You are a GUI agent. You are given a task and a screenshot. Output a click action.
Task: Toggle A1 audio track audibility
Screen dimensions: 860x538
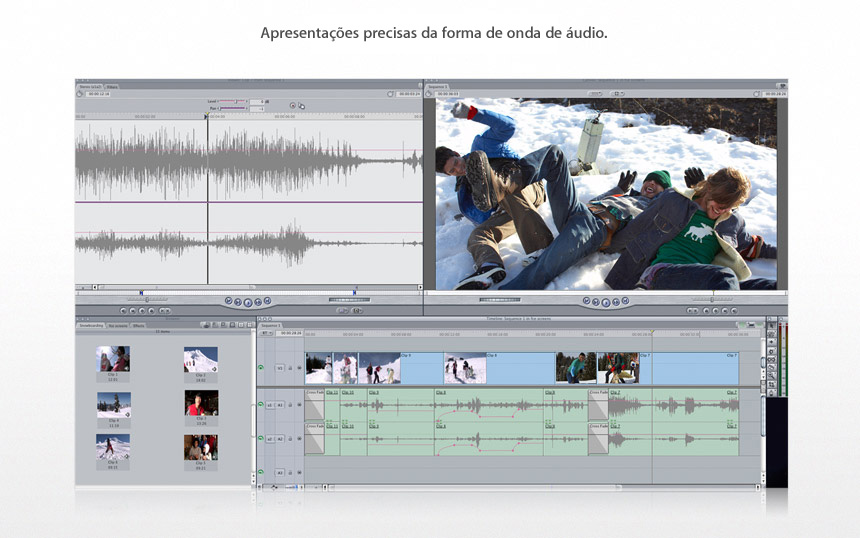(x=260, y=405)
